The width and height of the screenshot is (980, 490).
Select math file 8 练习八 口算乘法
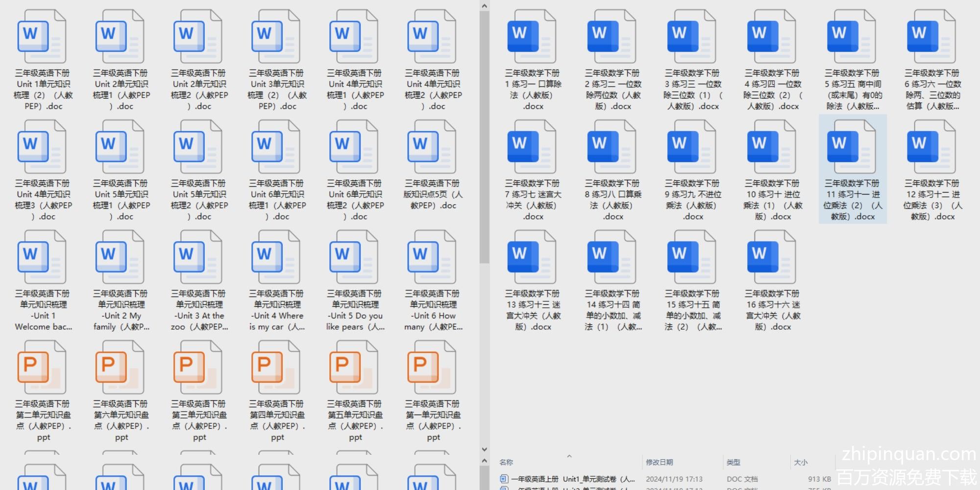coord(612,147)
